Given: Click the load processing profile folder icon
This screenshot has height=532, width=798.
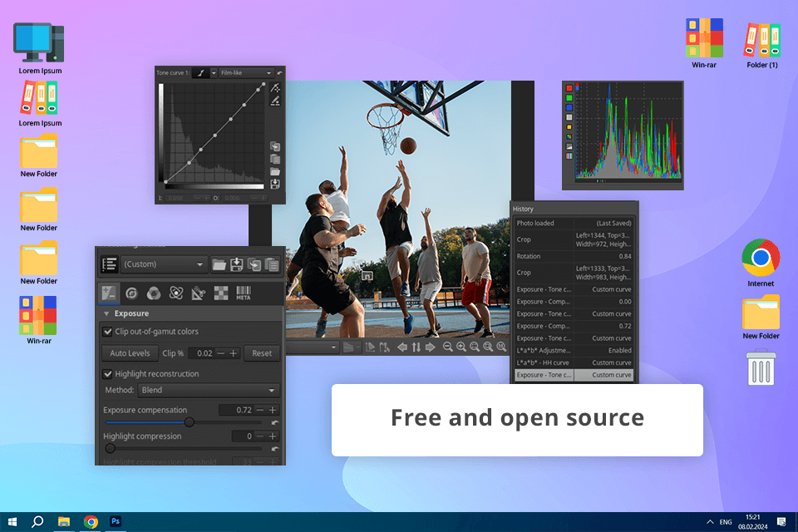Looking at the screenshot, I should coord(219,264).
